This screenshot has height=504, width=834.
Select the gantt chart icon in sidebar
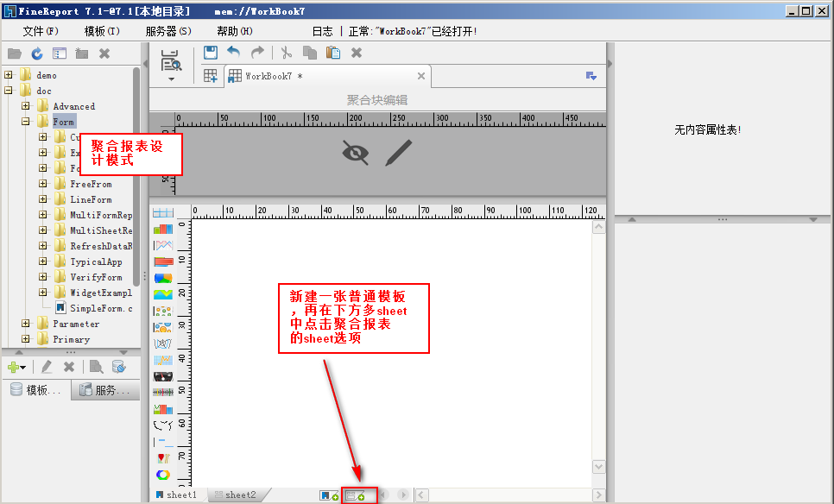click(x=163, y=442)
